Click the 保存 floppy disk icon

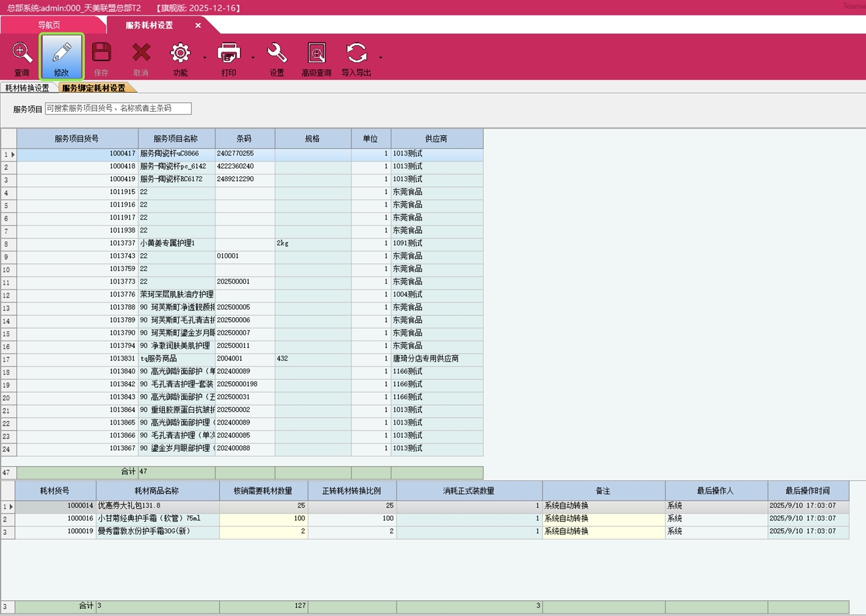point(101,54)
